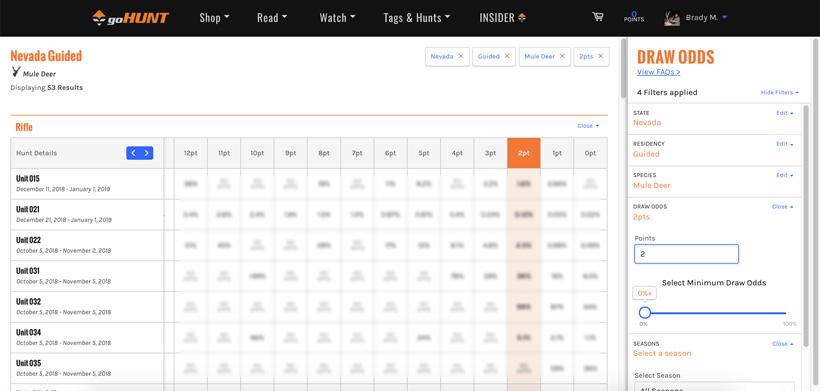Screen dimensions: 820x391
Task: Select the 4pt column header
Action: (457, 153)
